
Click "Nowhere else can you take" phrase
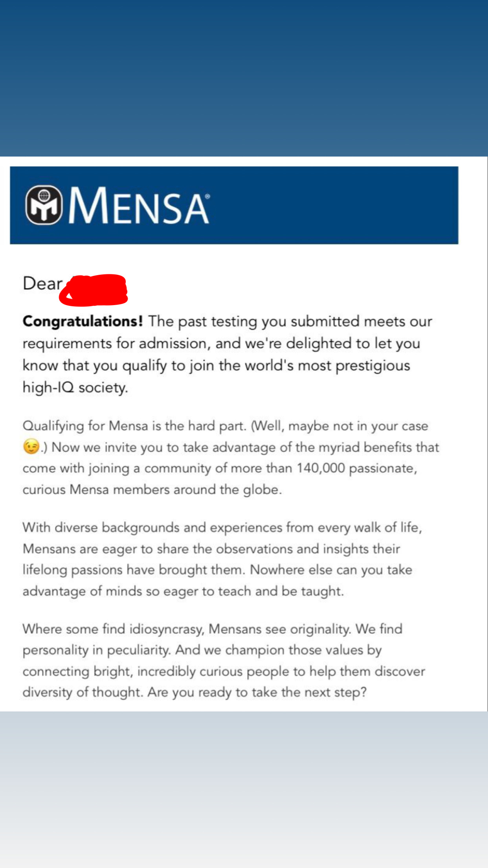tap(331, 570)
